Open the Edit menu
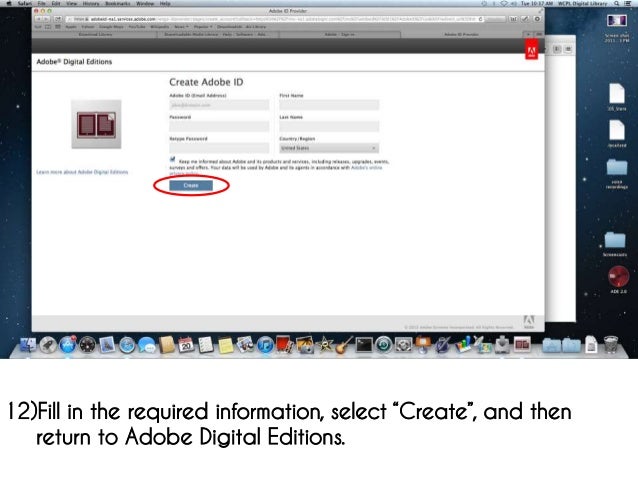The image size is (638, 479). pos(56,3)
